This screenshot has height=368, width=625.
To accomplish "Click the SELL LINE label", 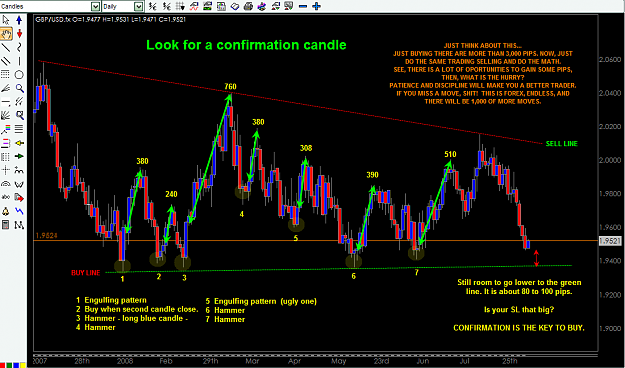I will point(561,144).
